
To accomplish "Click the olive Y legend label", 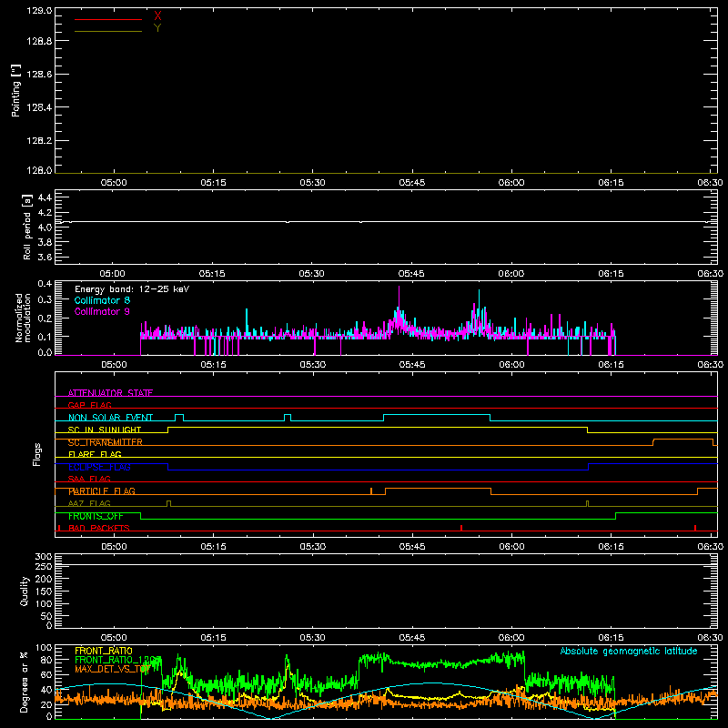I will [x=157, y=28].
